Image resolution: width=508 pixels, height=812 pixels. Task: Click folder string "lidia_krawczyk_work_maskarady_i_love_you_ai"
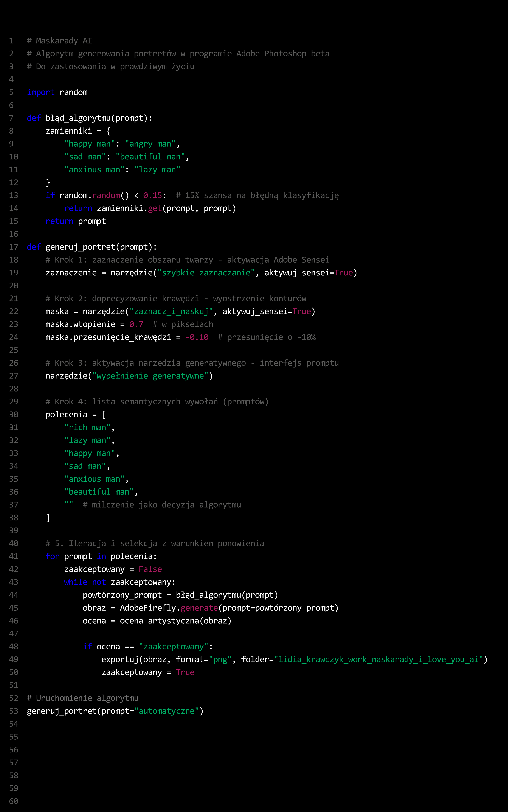tap(379, 660)
